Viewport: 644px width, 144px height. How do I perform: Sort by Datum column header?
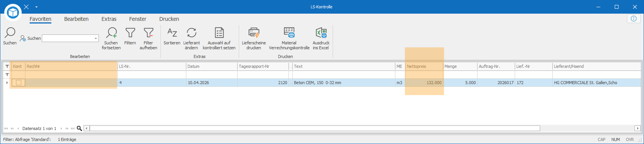tap(212, 66)
